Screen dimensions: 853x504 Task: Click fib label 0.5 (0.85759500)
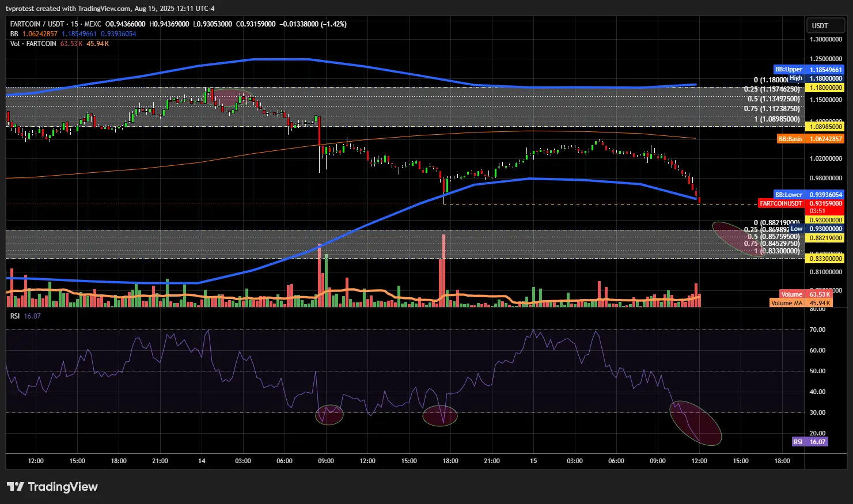774,237
